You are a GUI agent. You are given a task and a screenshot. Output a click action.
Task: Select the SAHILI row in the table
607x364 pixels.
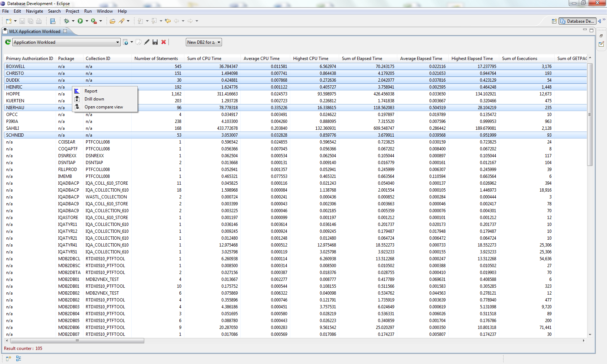(x=13, y=128)
